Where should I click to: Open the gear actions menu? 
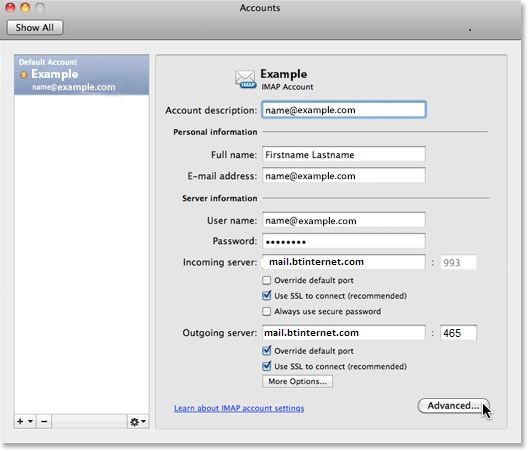pyautogui.click(x=138, y=421)
